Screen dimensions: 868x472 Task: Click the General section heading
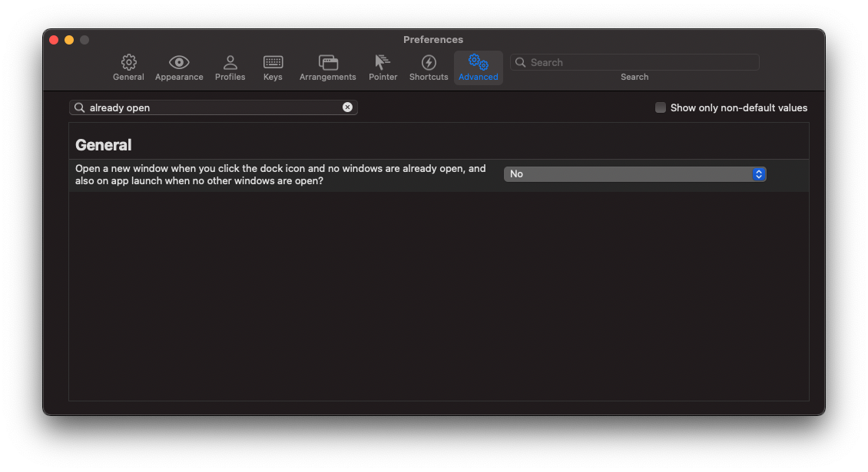[104, 145]
